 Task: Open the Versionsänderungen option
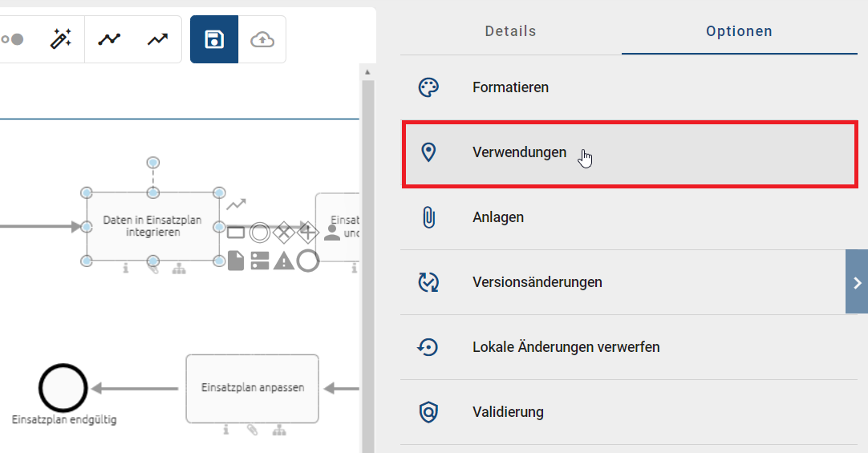(537, 282)
